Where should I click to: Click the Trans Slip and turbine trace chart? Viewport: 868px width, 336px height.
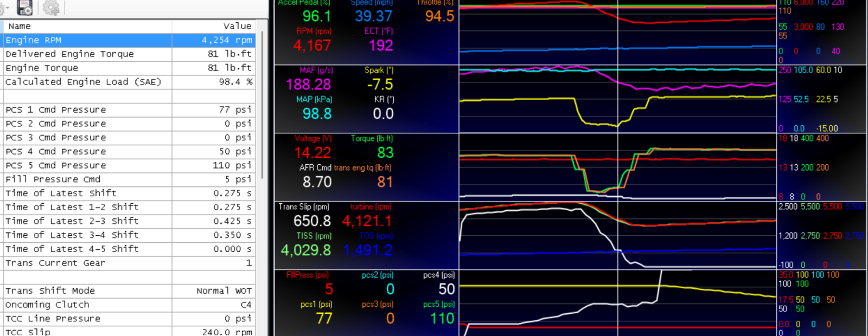(617, 236)
